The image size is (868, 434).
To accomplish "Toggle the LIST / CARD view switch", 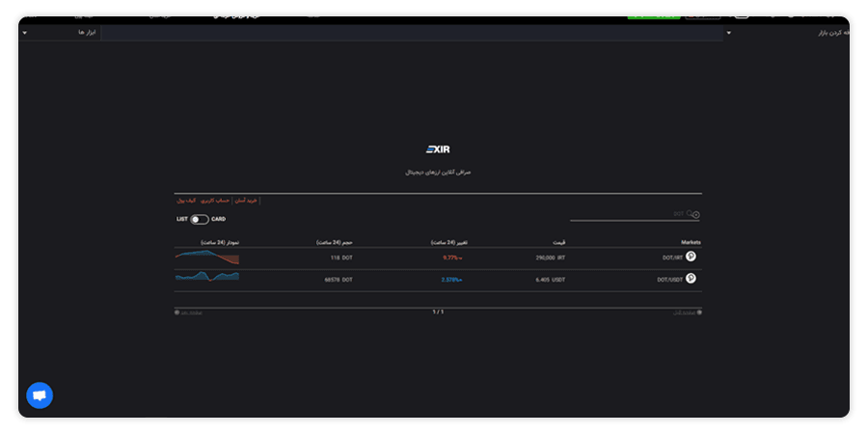I will tap(200, 220).
